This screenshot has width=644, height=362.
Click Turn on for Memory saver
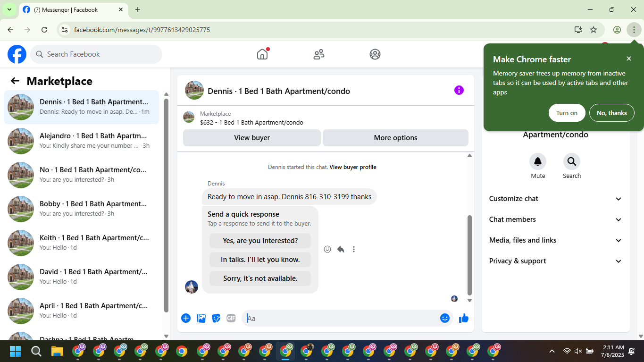pyautogui.click(x=567, y=113)
